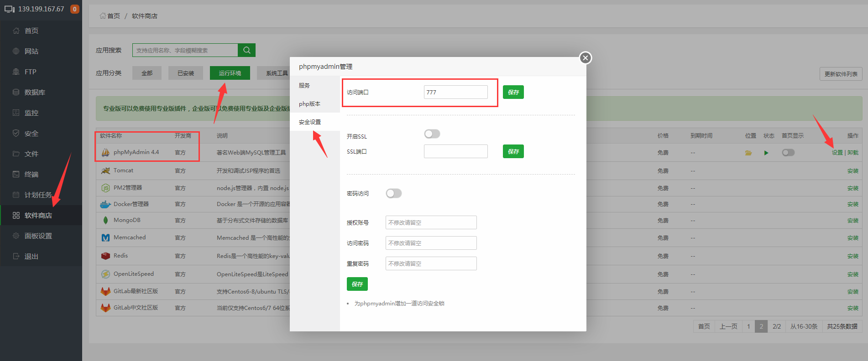Open the 安全 security sidebar item
The image size is (868, 361).
pyautogui.click(x=41, y=133)
